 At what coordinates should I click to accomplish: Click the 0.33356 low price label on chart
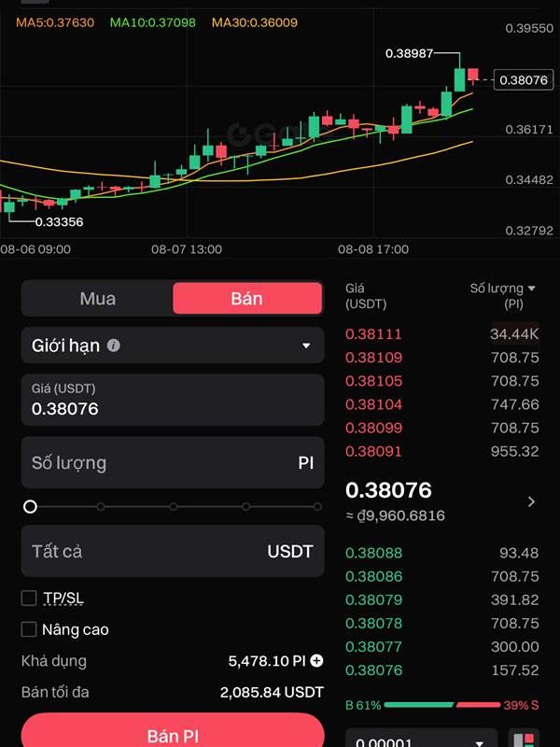(x=59, y=222)
